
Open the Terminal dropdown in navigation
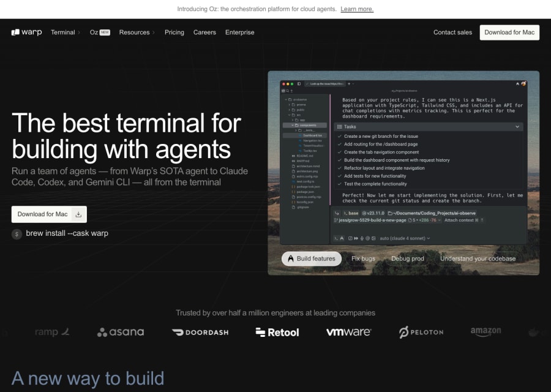pyautogui.click(x=66, y=32)
